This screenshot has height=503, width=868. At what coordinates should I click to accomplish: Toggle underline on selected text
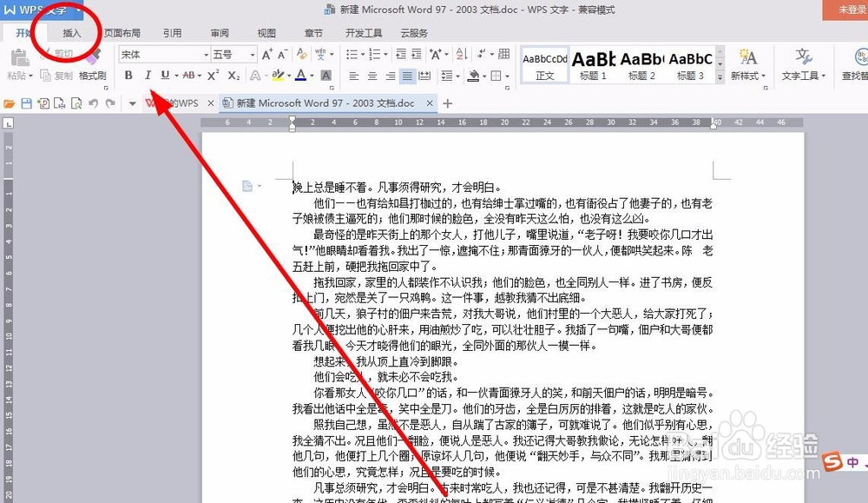(x=163, y=76)
